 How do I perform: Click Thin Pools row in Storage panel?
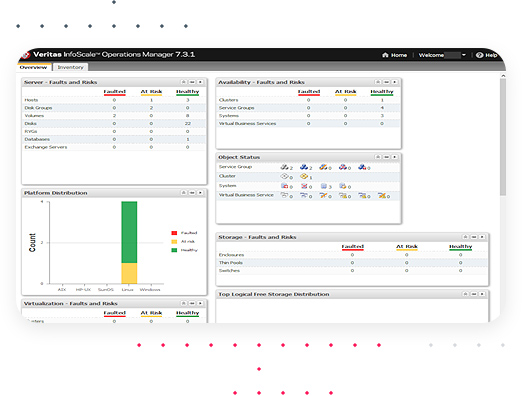(x=352, y=263)
